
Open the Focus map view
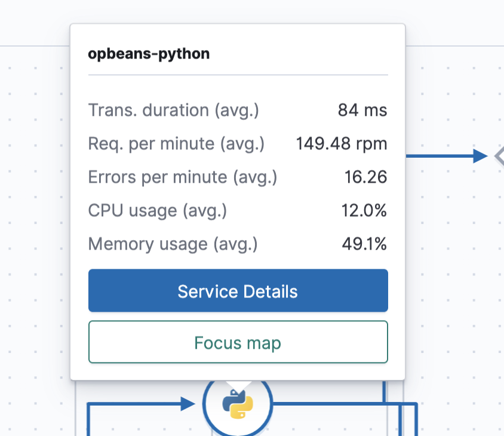tap(238, 343)
